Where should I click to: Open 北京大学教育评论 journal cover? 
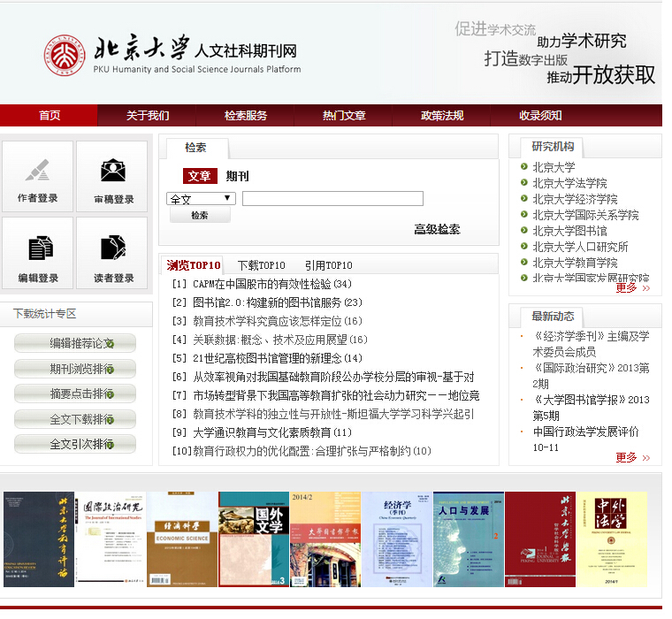[x=39, y=539]
